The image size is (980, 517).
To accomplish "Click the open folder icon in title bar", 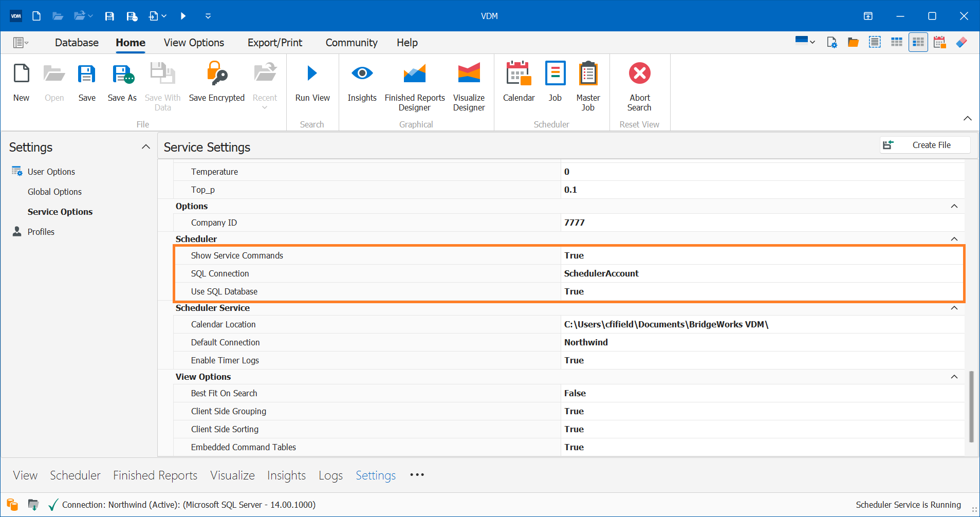I will [x=58, y=16].
